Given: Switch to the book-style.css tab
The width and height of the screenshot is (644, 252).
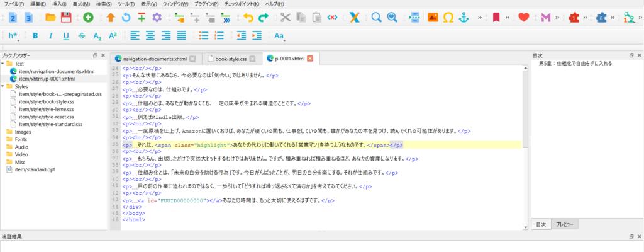Looking at the screenshot, I should pyautogui.click(x=232, y=59).
